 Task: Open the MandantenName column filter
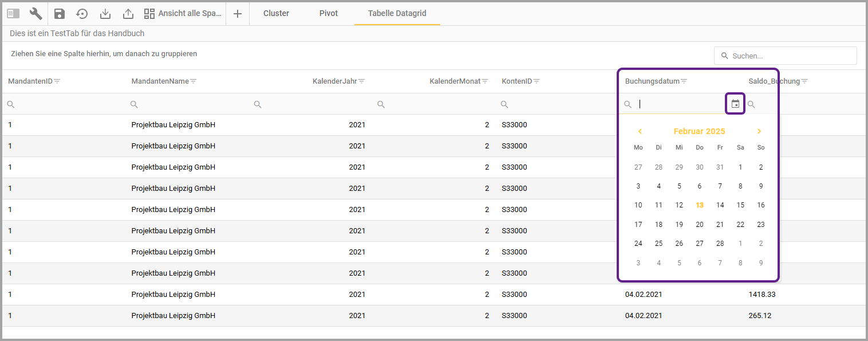pos(194,81)
